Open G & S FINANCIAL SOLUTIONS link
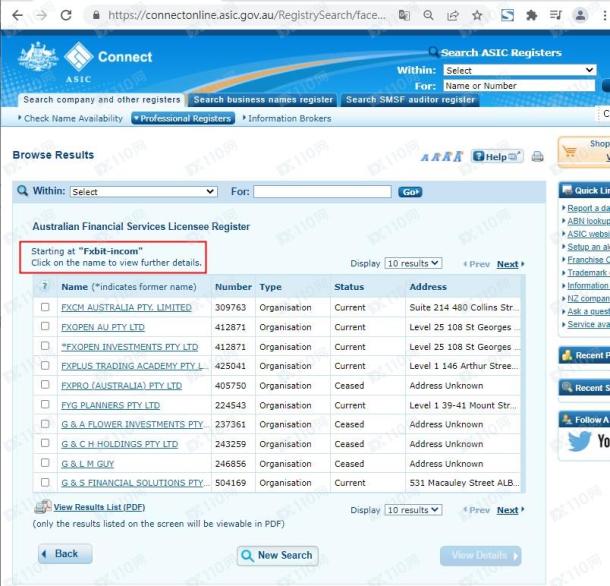The height and width of the screenshot is (586, 610). pos(134,483)
